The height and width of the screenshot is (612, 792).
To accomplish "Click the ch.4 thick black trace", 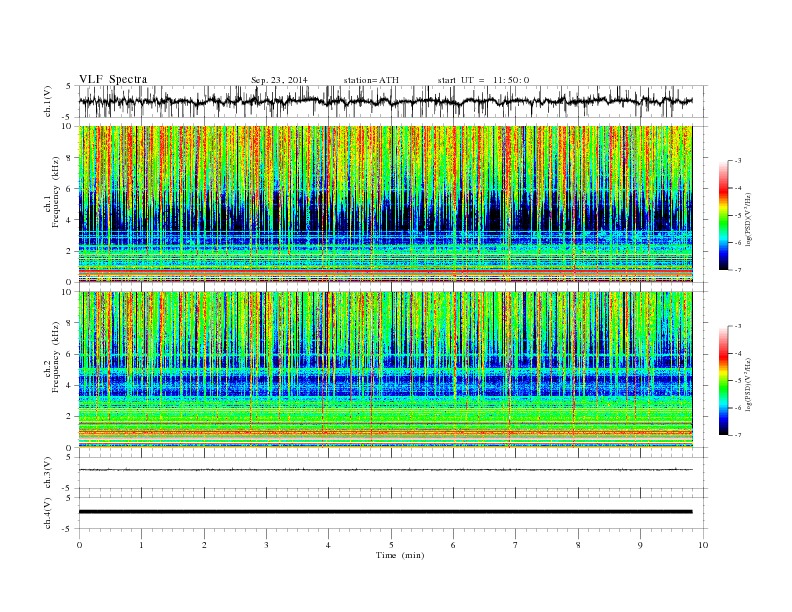I will click(385, 512).
